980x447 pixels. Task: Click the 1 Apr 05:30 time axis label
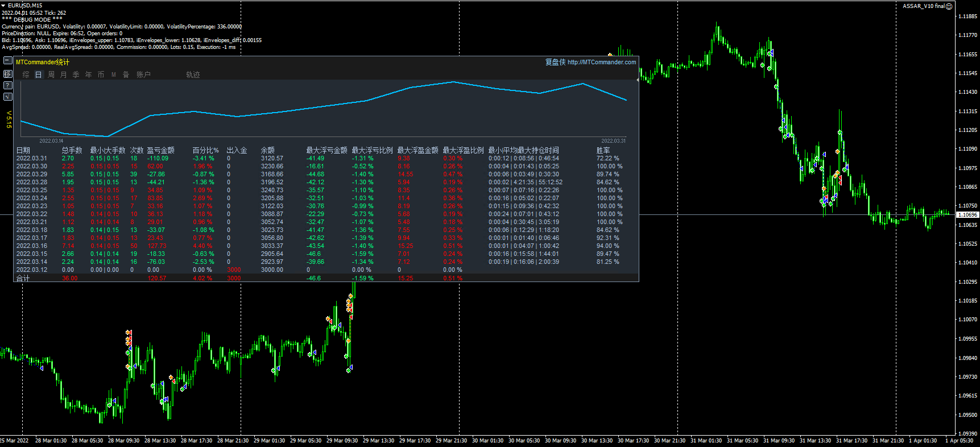(959, 441)
